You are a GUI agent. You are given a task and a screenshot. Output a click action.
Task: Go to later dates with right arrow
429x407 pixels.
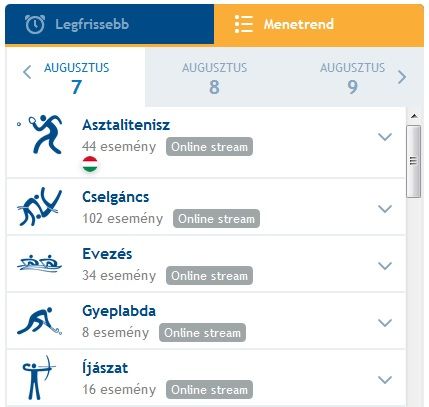[x=402, y=77]
